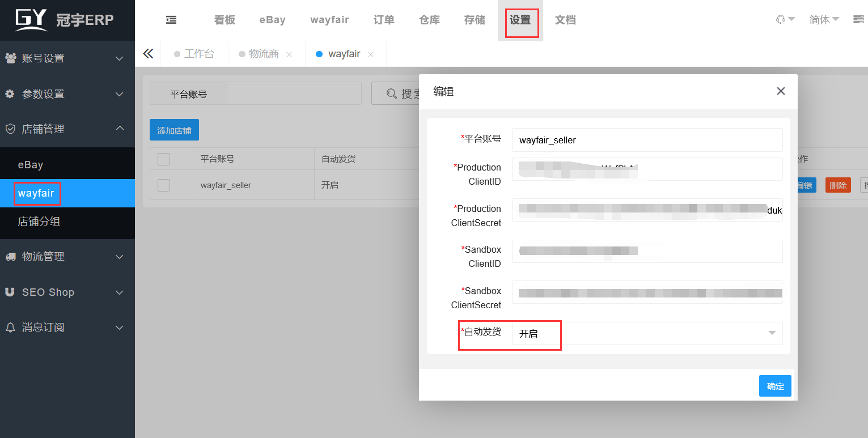Click the 确定 button
Screen dimensions: 868x438
click(775, 386)
